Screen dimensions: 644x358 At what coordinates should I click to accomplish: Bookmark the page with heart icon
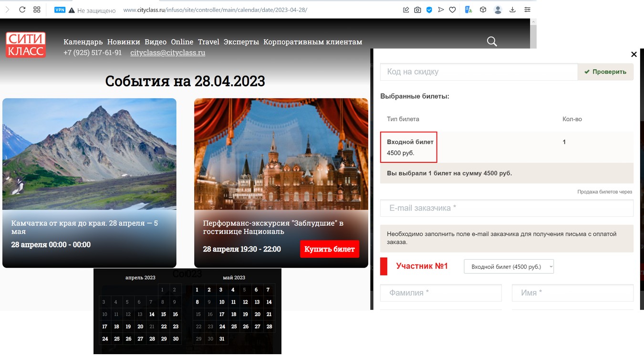click(452, 10)
